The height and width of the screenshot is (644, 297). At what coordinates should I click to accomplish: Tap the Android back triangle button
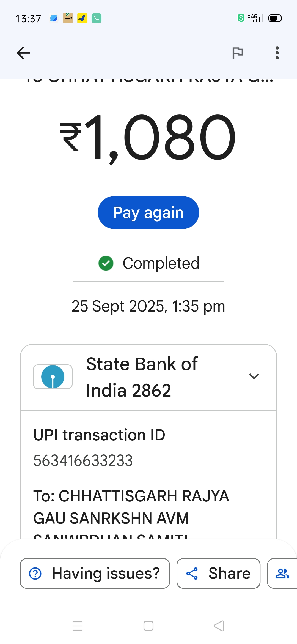tap(219, 626)
